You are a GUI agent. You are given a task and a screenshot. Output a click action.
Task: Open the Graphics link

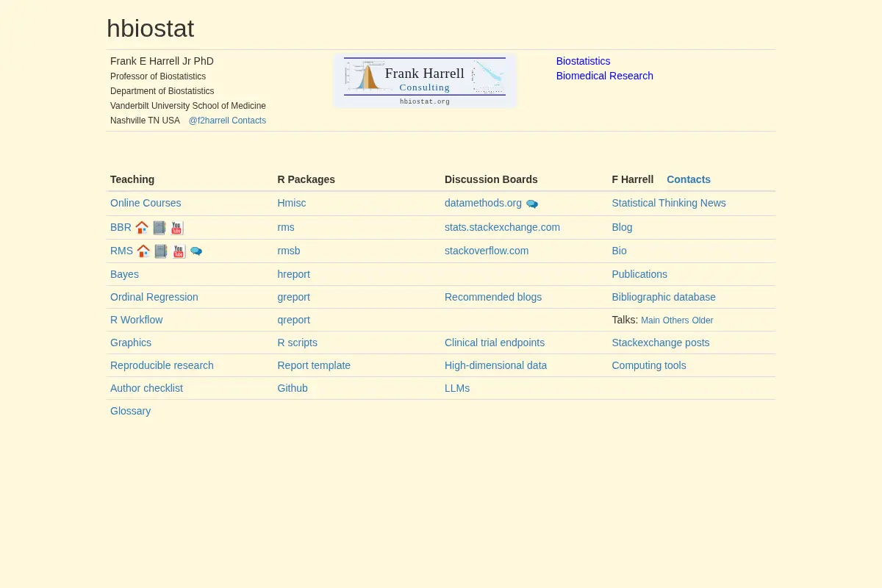pos(131,343)
